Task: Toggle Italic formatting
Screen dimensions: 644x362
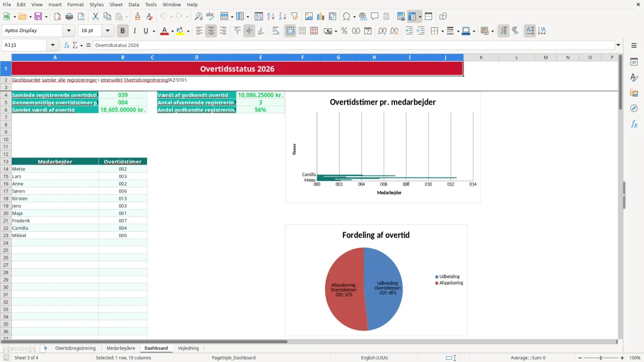Action: point(135,31)
